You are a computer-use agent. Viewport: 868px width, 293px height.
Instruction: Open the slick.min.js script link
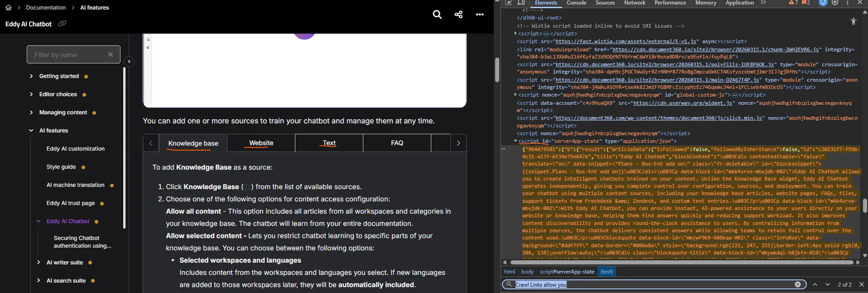(x=660, y=118)
